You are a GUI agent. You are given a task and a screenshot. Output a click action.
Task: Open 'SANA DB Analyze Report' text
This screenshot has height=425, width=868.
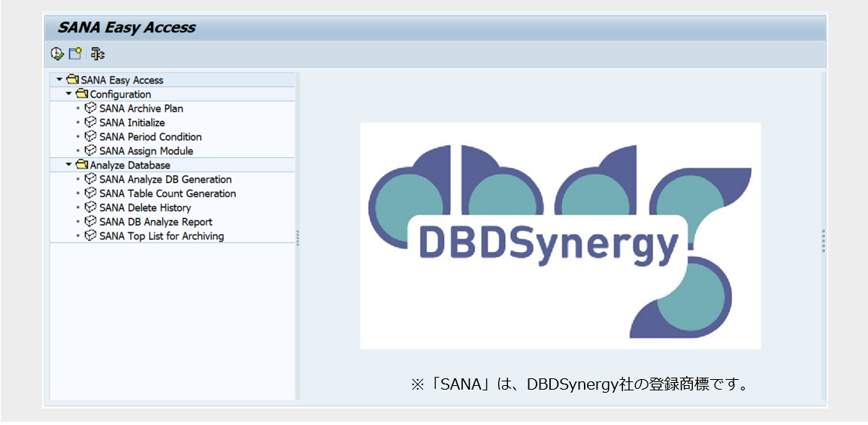(x=156, y=222)
